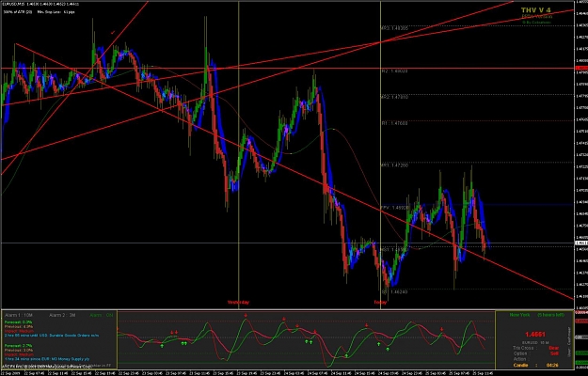Viewport: 588px width, 376px height.
Task: Click the Previous 3.0% news value
Action: [x=19, y=350]
